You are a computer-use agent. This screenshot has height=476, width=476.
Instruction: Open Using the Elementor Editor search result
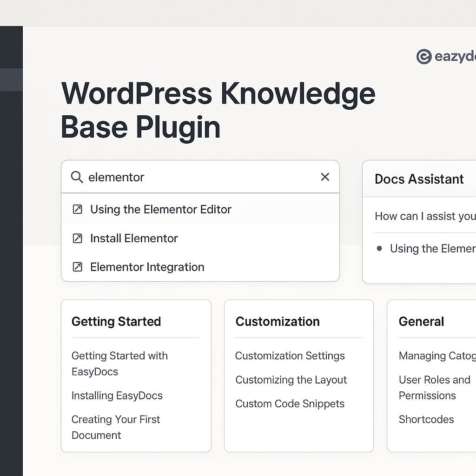(x=200, y=210)
